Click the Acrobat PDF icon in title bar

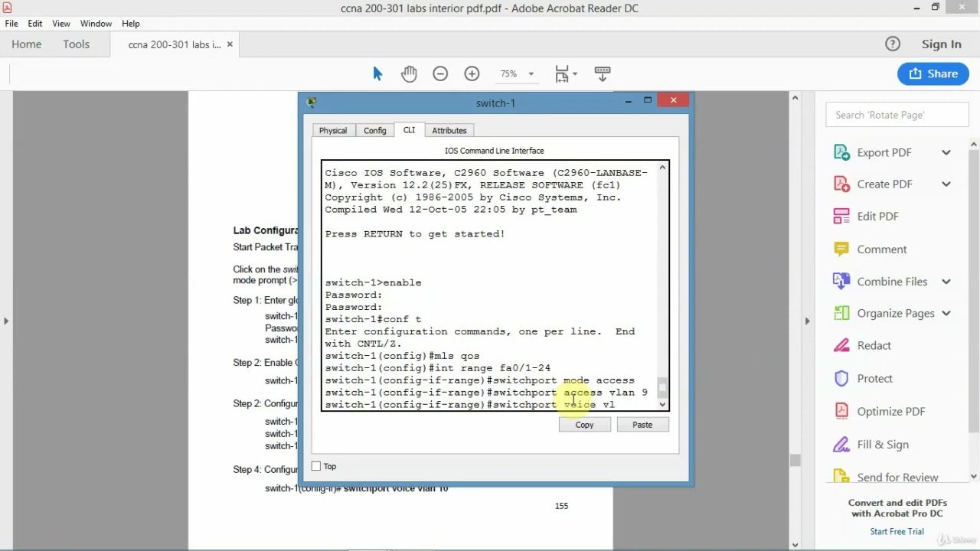click(x=8, y=8)
